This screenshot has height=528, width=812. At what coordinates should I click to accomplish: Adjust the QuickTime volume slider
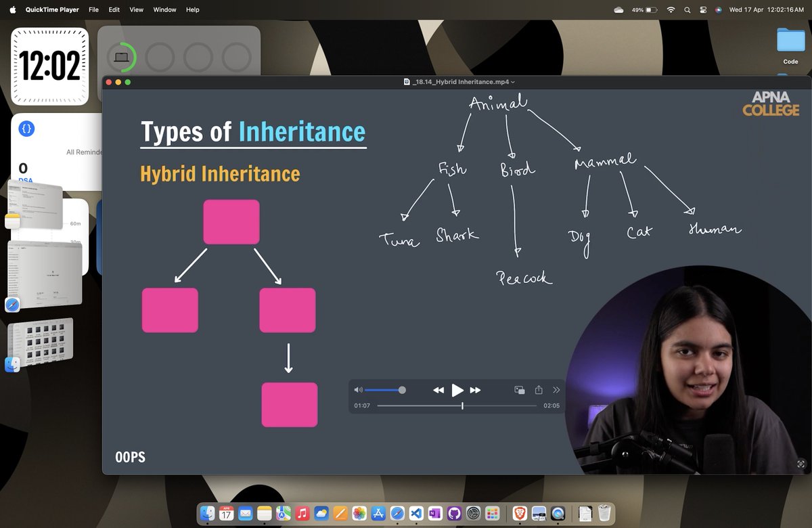pyautogui.click(x=385, y=390)
